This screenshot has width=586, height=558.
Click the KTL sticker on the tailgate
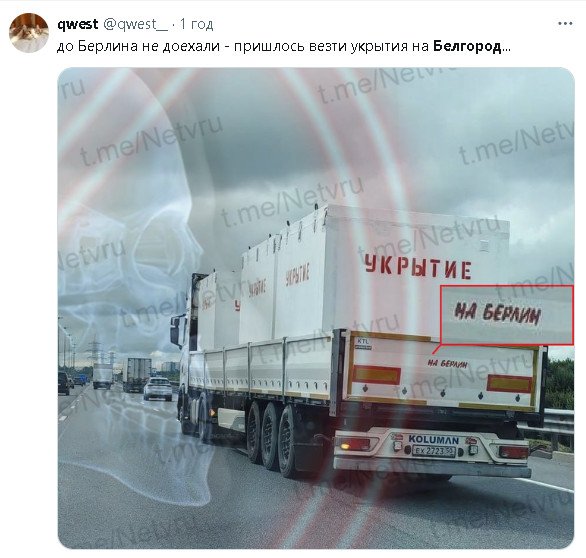(x=363, y=343)
